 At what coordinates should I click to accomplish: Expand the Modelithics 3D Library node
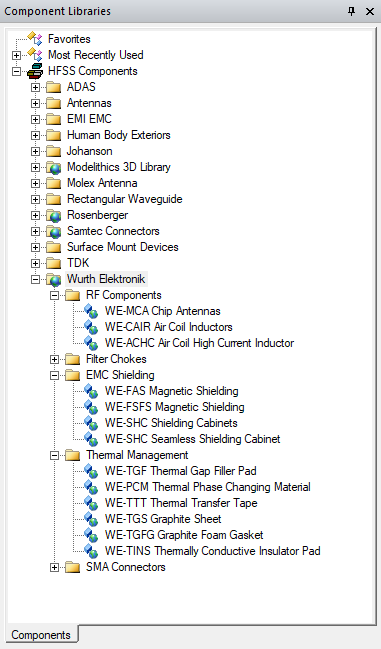click(35, 167)
